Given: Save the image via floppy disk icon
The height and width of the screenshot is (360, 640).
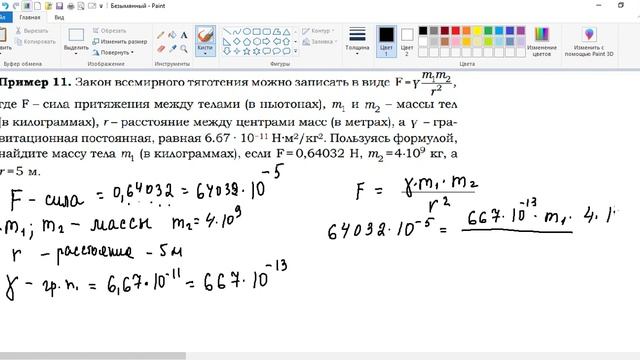Looking at the screenshot, I should [x=60, y=6].
